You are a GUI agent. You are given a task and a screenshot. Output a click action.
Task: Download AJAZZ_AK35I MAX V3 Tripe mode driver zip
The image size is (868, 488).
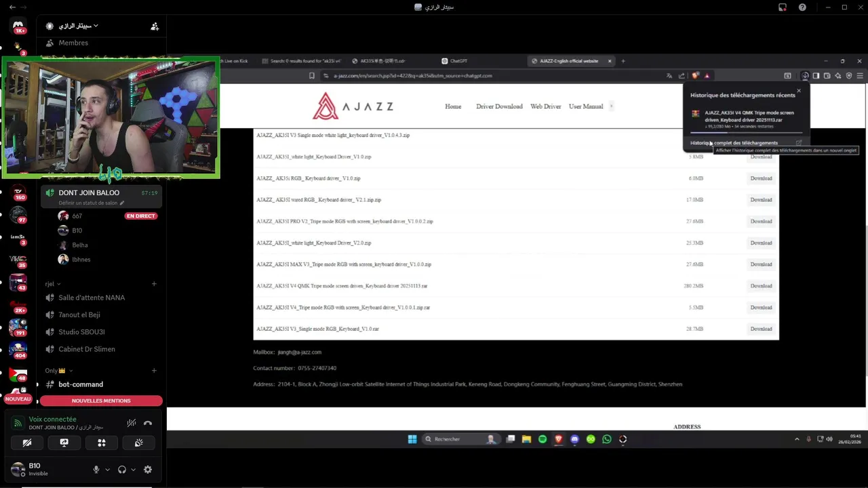click(x=761, y=264)
